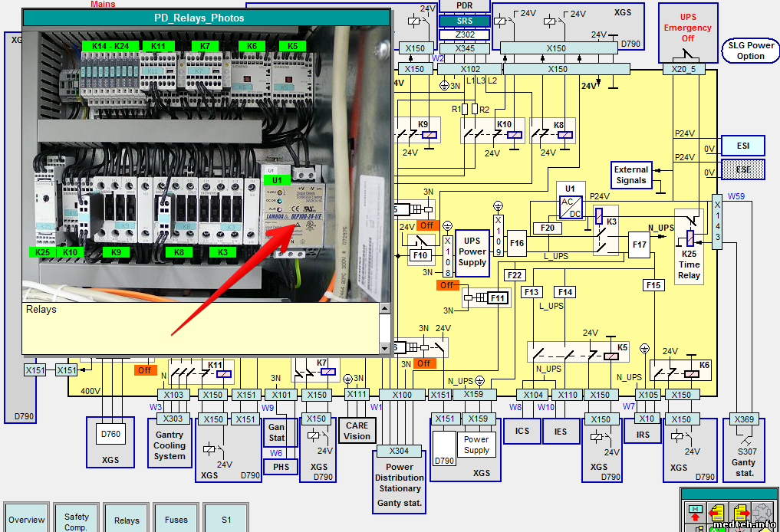
Task: Select the UPS Emergency Off switch symbol
Action: tap(687, 54)
